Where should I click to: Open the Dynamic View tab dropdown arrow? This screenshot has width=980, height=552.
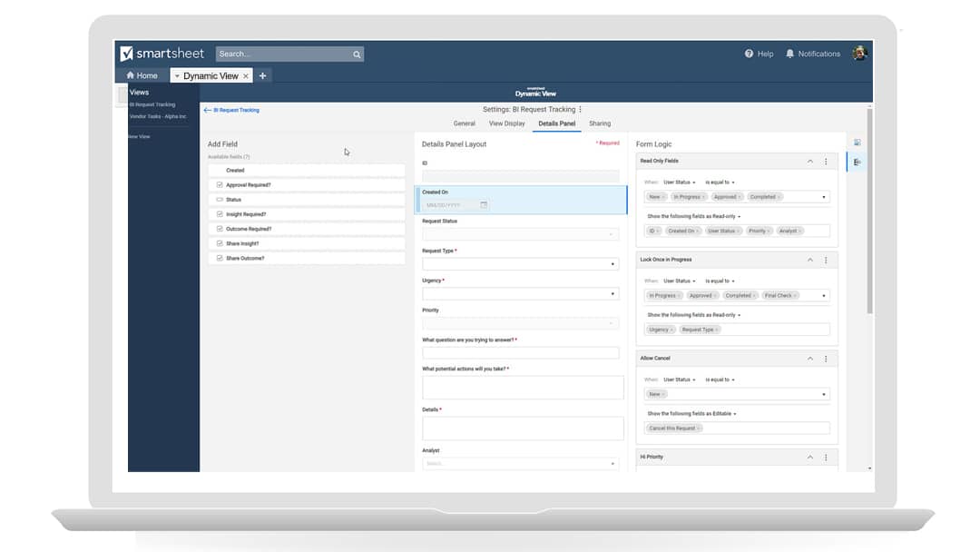click(177, 76)
